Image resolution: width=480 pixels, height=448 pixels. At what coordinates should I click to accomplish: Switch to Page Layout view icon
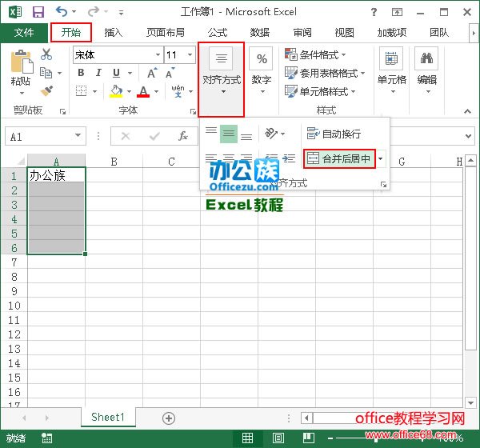[278, 438]
